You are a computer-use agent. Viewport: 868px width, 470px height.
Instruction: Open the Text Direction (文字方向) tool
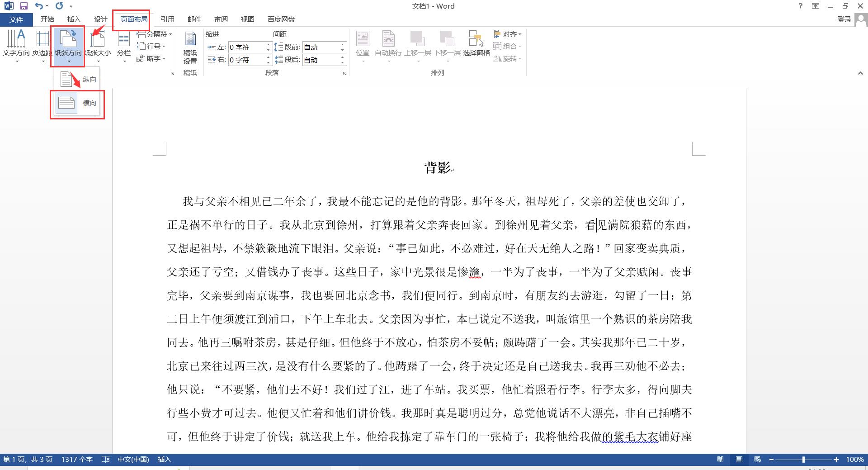(16, 45)
